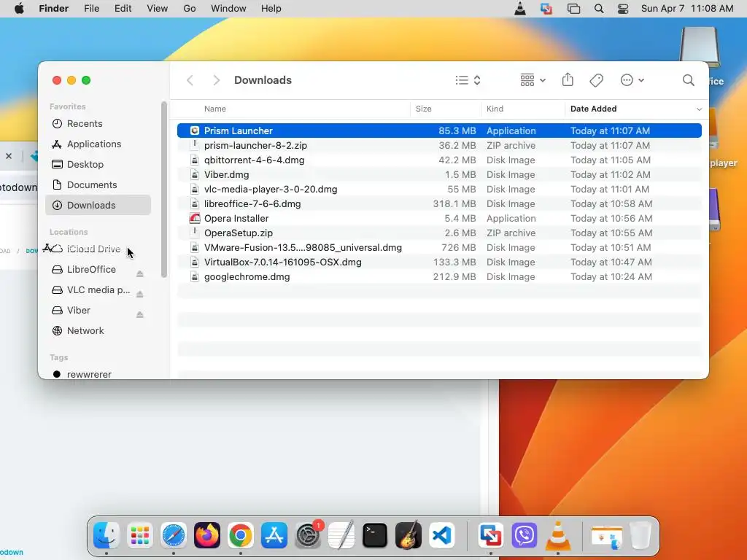
Task: Launch Firefox from the Dock
Action: pos(206,535)
